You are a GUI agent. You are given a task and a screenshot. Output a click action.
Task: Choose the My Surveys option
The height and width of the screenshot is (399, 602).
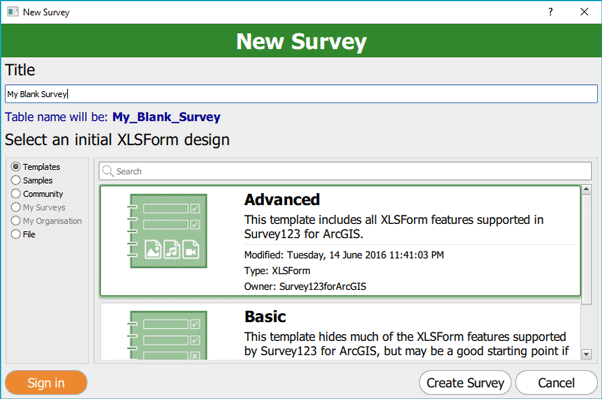tap(38, 207)
